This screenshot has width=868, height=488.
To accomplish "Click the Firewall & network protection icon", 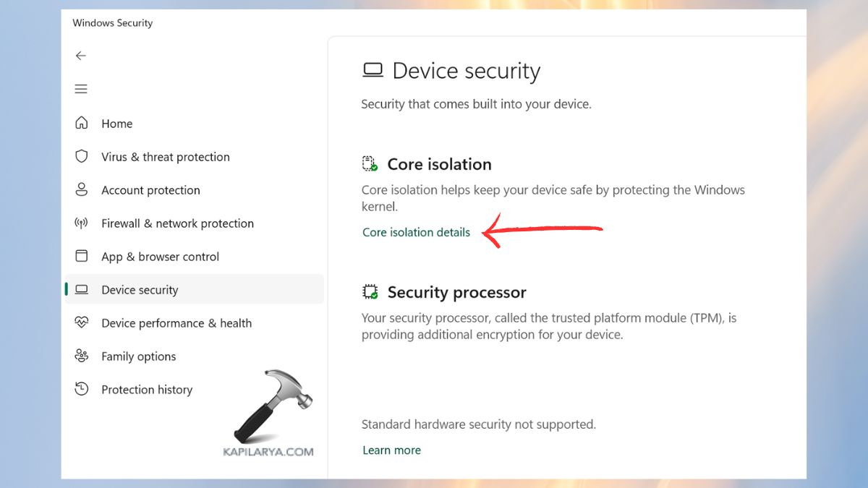I will click(82, 223).
